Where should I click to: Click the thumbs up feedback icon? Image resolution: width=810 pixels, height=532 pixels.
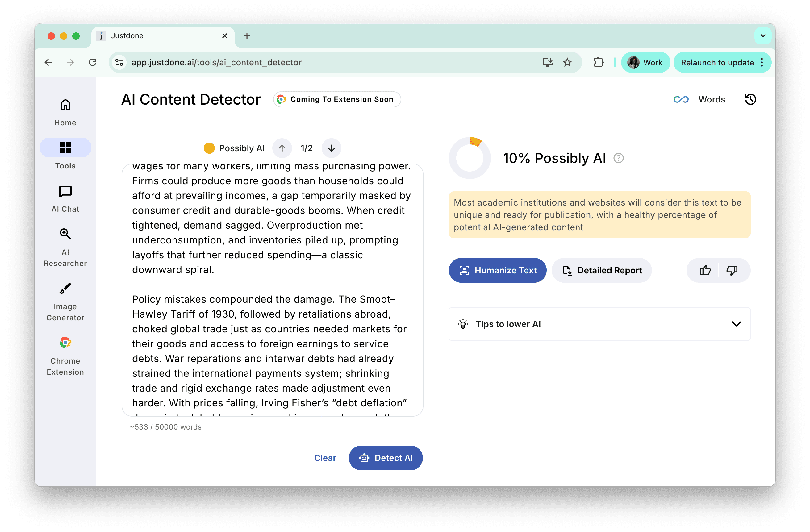point(705,270)
